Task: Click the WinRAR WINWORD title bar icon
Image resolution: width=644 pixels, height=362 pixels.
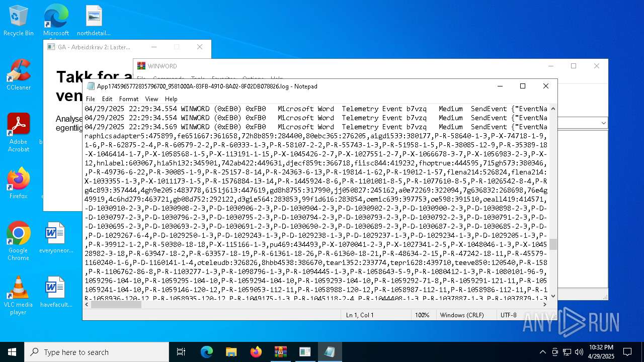Action: [141, 66]
